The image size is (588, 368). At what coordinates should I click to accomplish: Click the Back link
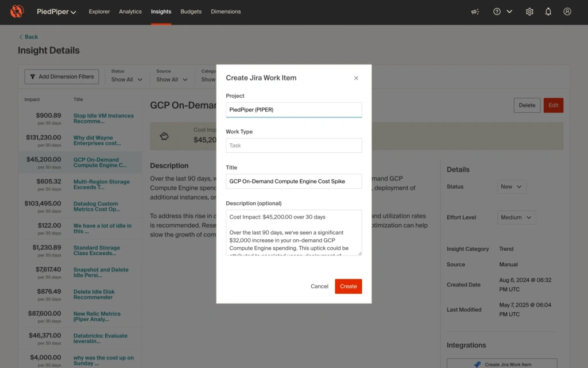click(29, 37)
